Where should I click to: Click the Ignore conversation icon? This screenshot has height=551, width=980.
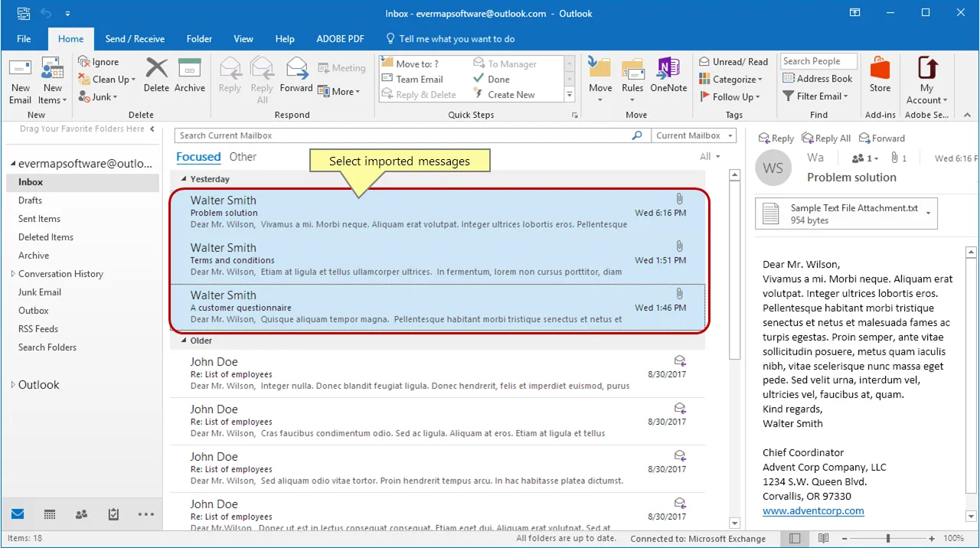(83, 62)
